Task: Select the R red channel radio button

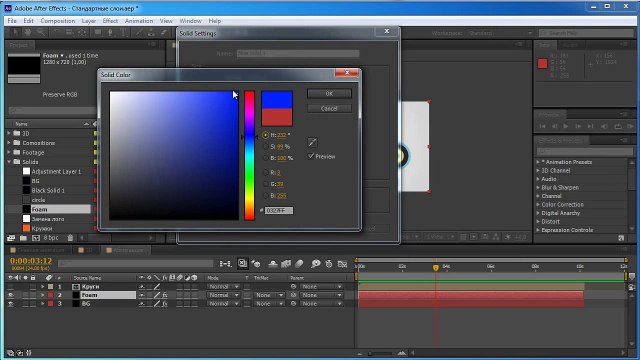Action: point(265,173)
